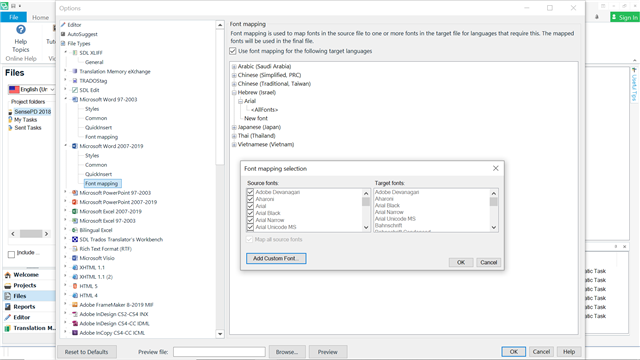Viewport: 640px width, 360px height.
Task: Select Styles under Microsoft Word 2007-2019
Action: [x=92, y=156]
